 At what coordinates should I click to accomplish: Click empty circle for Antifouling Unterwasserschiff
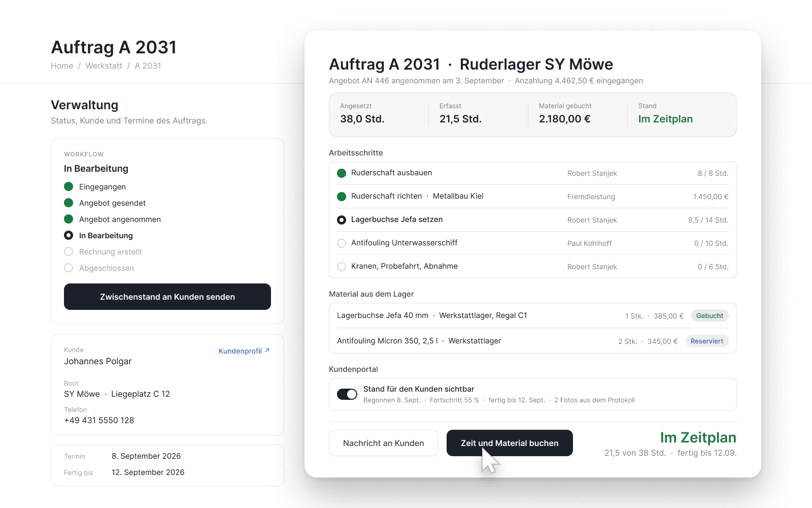(342, 243)
